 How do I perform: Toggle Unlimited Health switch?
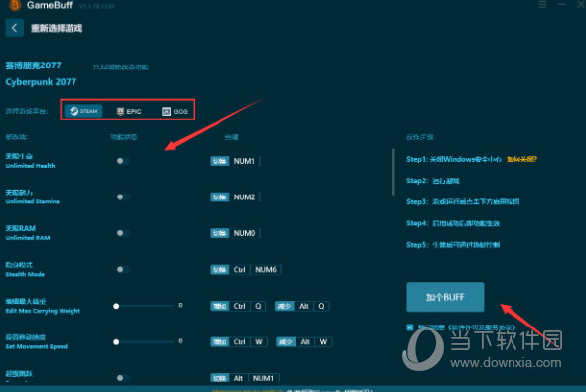tap(122, 161)
